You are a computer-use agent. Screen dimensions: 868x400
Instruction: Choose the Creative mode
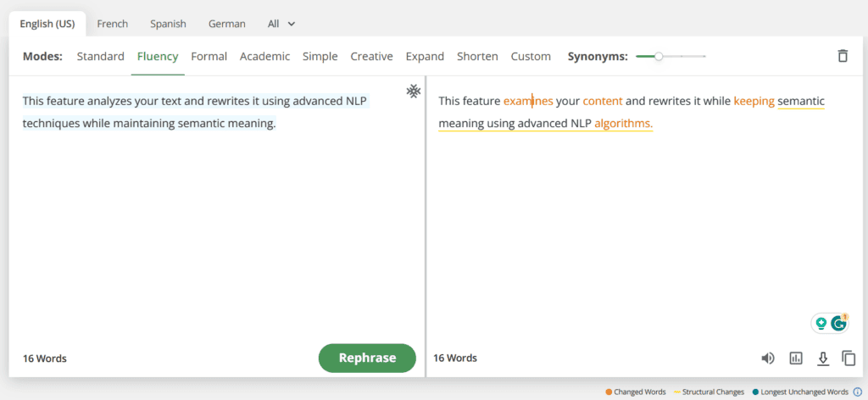point(371,57)
